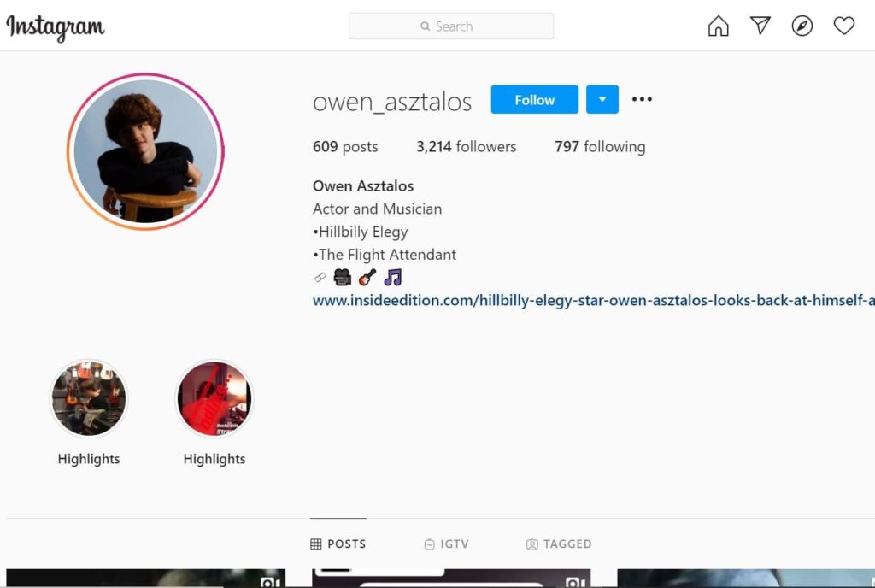Image resolution: width=875 pixels, height=588 pixels.
Task: Switch to the TAGGED tab
Action: coord(559,544)
